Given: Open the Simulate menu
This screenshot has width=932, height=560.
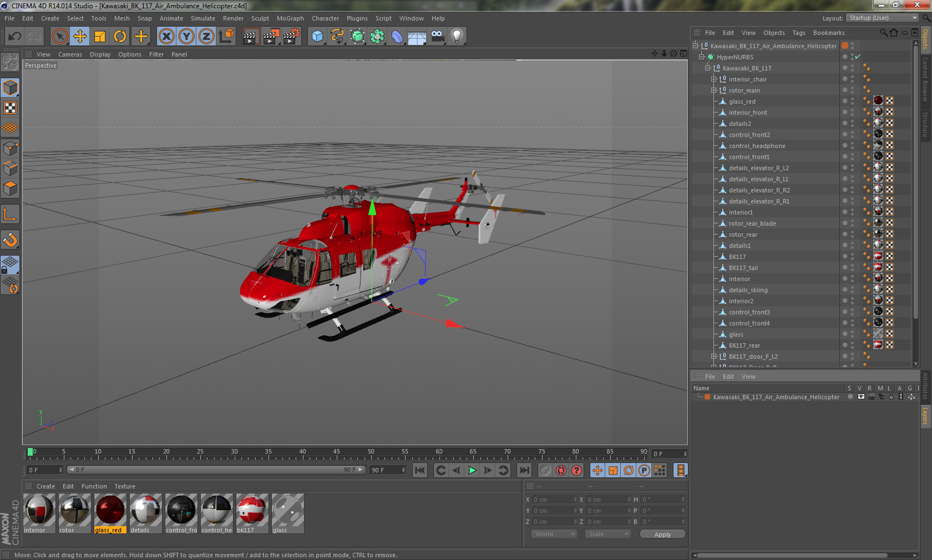Looking at the screenshot, I should tap(203, 18).
